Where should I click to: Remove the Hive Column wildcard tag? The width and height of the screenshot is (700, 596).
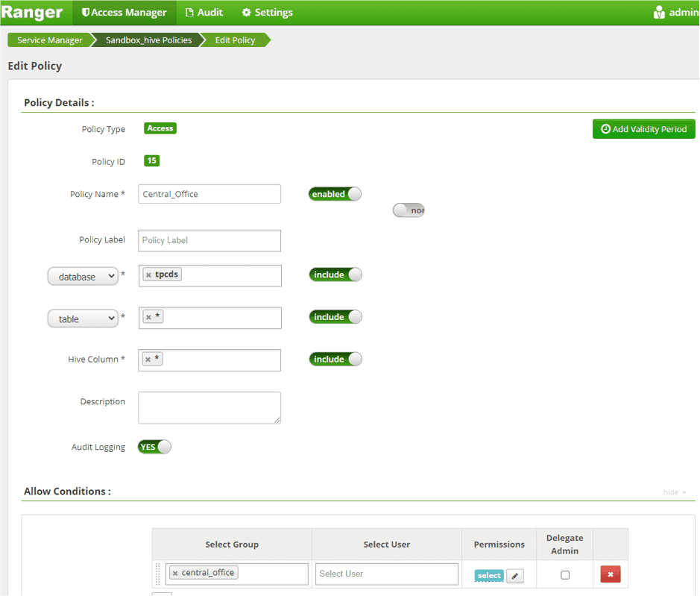point(148,359)
